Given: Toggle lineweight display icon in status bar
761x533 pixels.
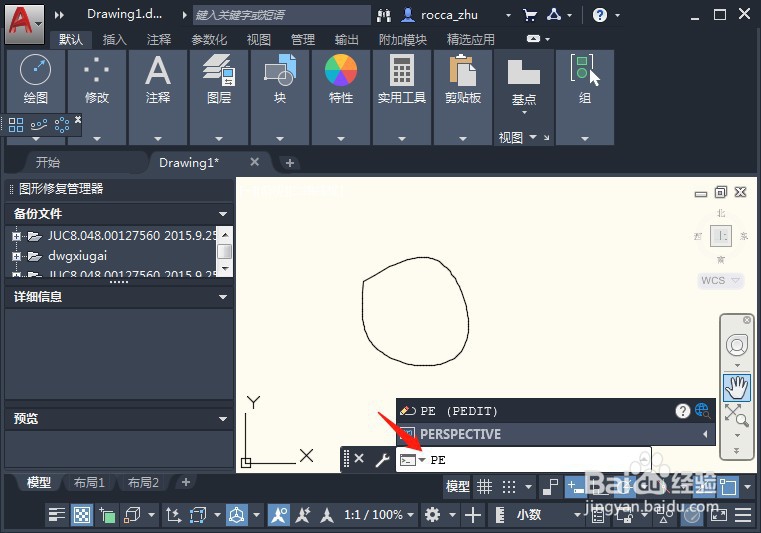Looking at the screenshot, I should tap(56, 515).
